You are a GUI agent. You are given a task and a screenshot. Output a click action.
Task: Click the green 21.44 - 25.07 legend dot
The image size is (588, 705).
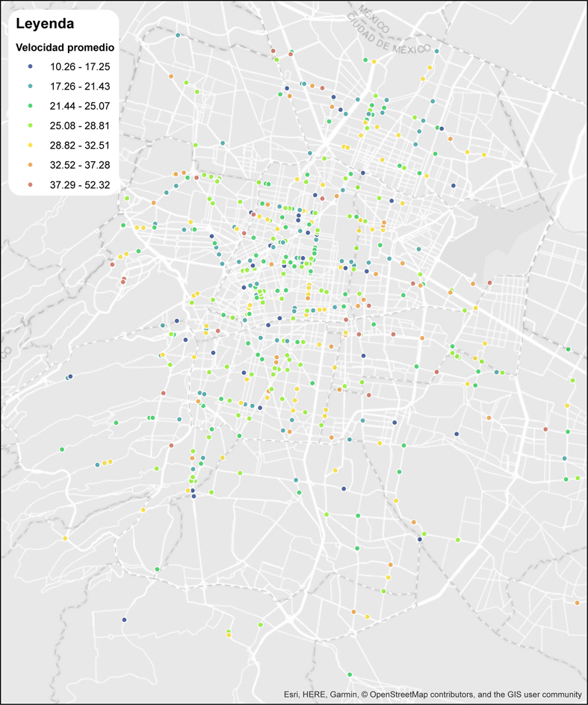(31, 105)
